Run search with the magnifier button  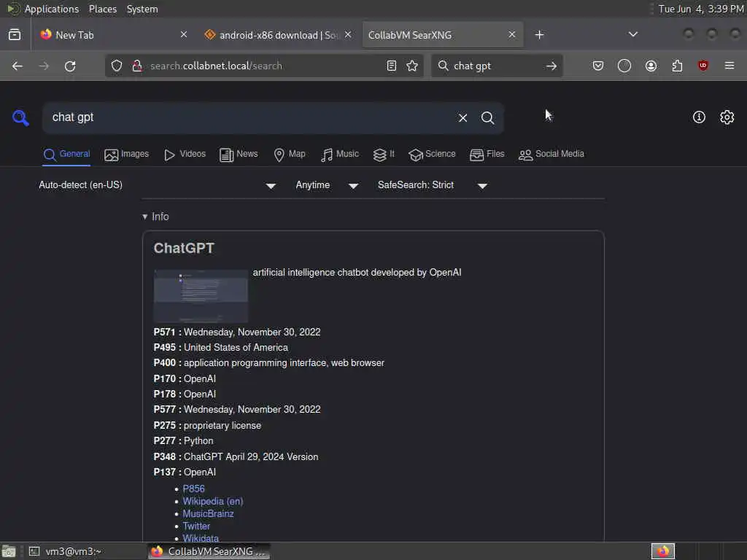click(x=487, y=117)
